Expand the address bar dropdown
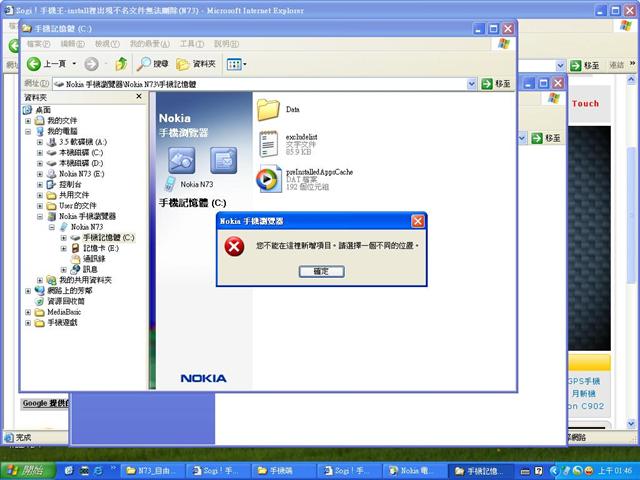 click(471, 84)
